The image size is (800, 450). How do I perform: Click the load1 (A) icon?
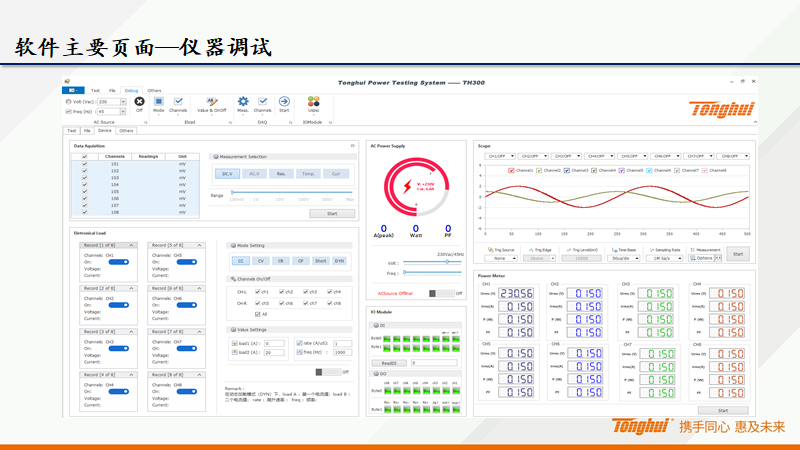235,343
